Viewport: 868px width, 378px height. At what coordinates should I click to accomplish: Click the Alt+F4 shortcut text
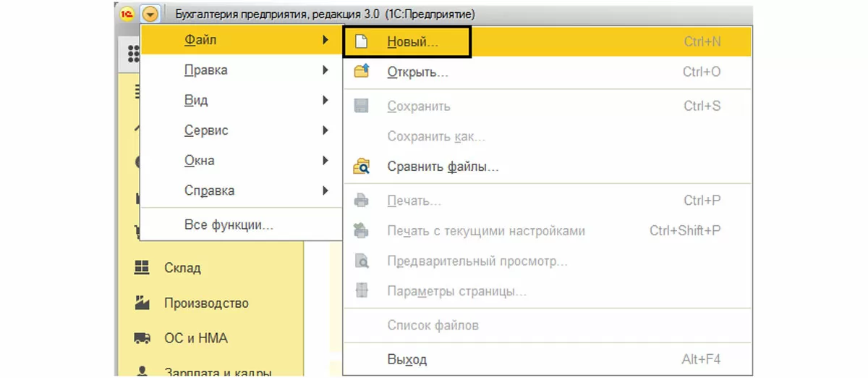701,359
